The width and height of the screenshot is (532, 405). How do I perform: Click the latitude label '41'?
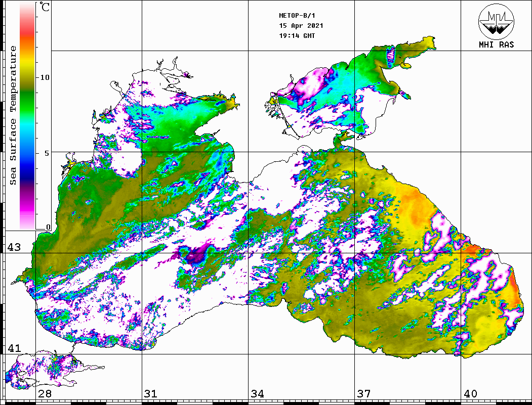tap(14, 348)
